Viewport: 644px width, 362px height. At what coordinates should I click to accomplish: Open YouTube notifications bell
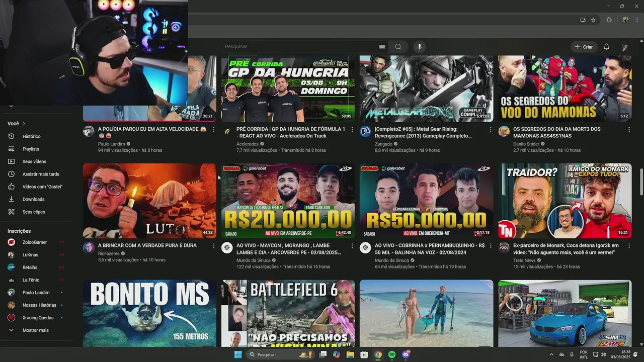tap(606, 47)
